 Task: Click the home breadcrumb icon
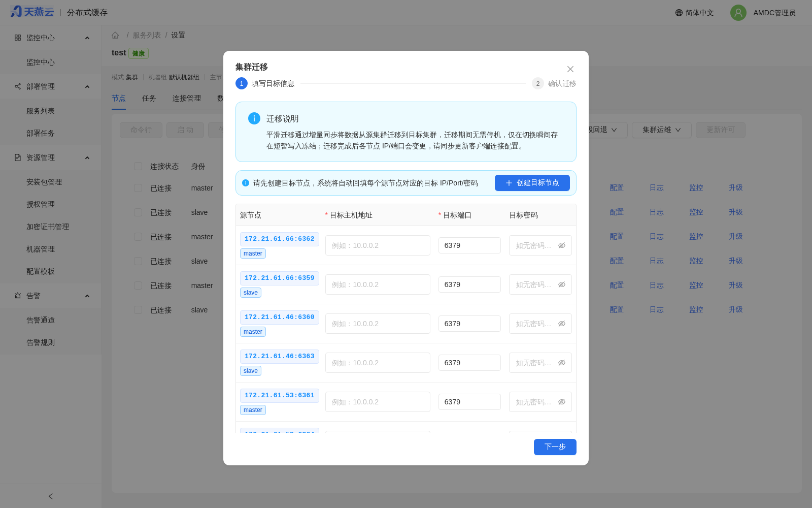click(115, 35)
